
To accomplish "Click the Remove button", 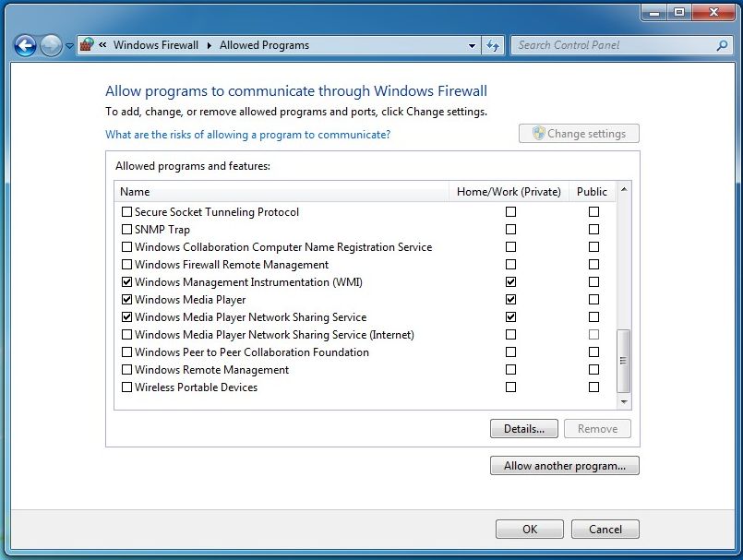I will pos(597,429).
